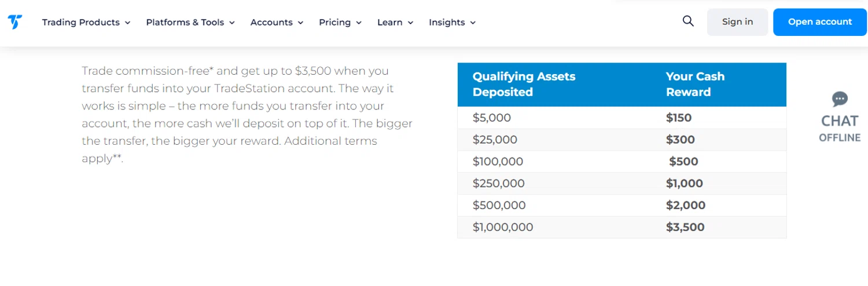The height and width of the screenshot is (286, 868).
Task: Click the $25,000 deposit amount cell
Action: pos(495,140)
